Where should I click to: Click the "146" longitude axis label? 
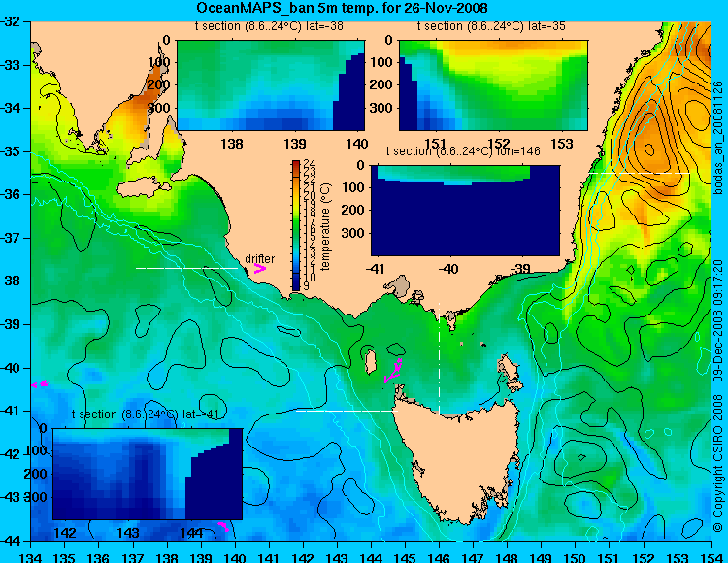(x=439, y=557)
